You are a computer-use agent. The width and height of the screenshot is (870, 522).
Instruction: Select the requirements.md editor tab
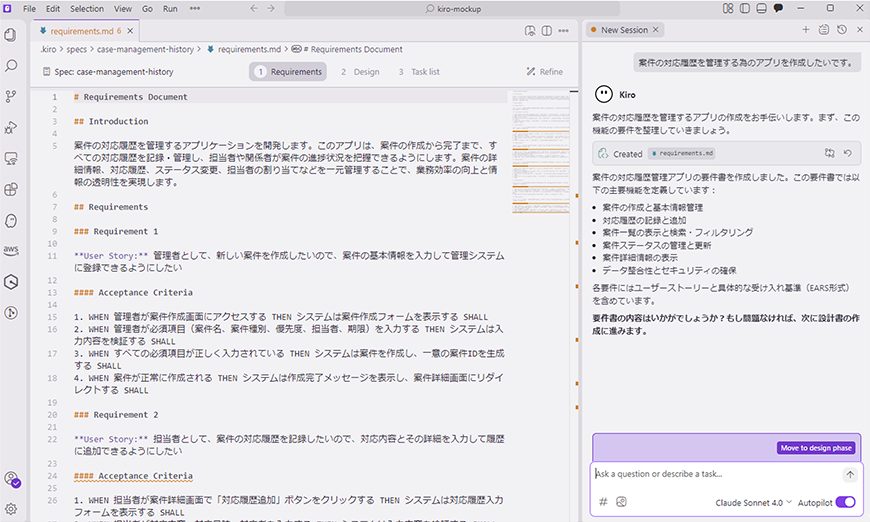pyautogui.click(x=85, y=31)
